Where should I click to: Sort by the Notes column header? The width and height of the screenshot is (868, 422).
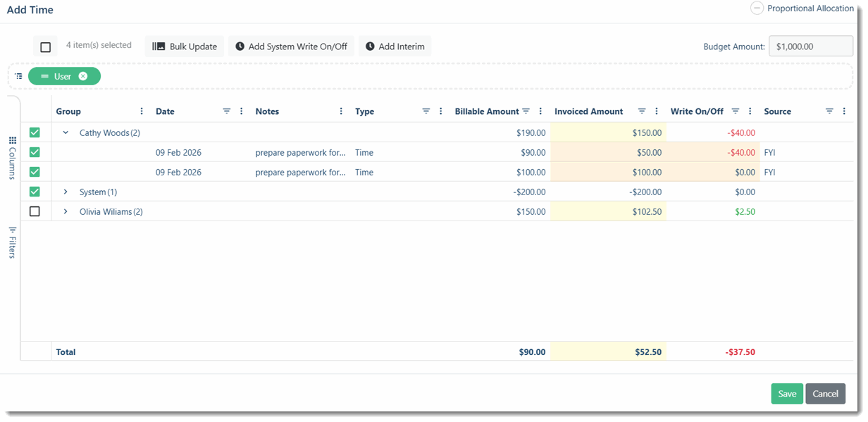pos(267,111)
